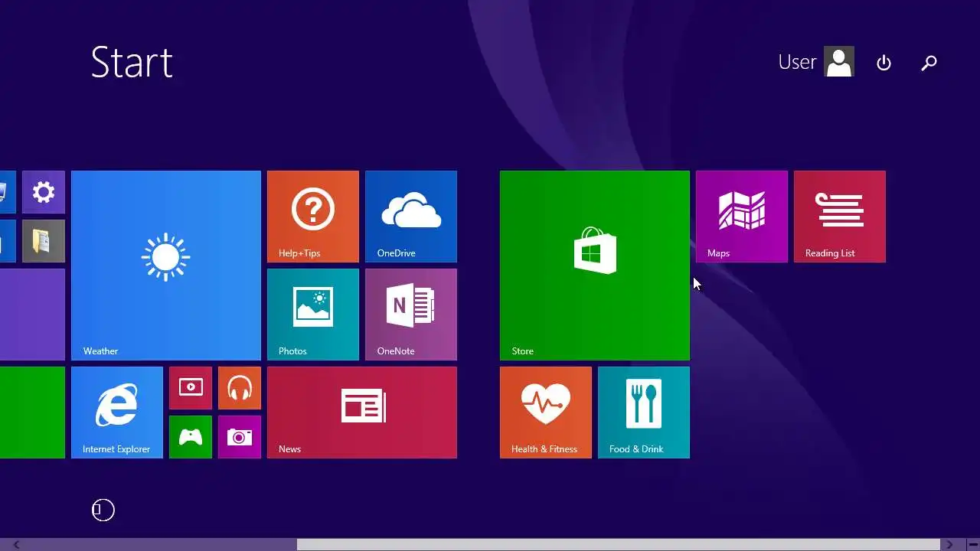Image resolution: width=980 pixels, height=551 pixels.
Task: Open the News tile
Action: click(362, 412)
